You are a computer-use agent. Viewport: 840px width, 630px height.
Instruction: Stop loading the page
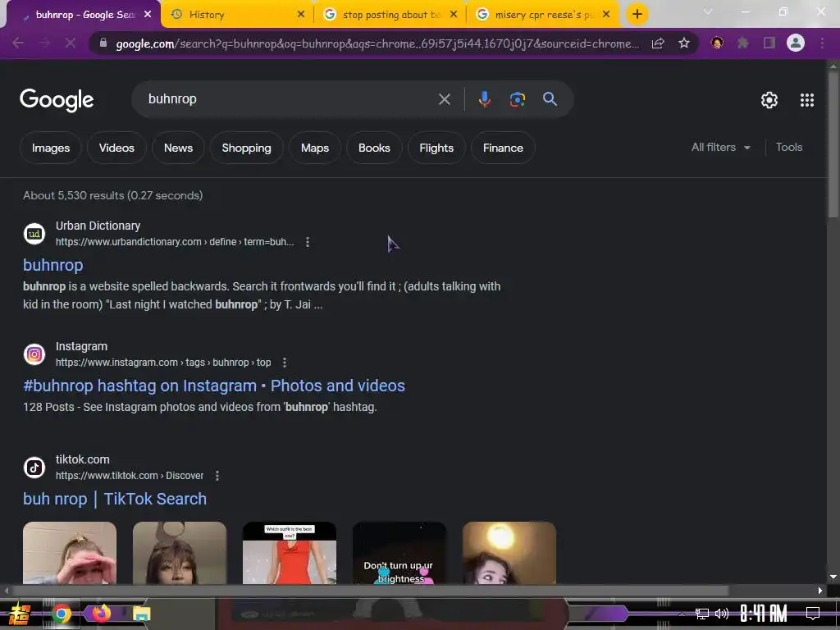71,43
